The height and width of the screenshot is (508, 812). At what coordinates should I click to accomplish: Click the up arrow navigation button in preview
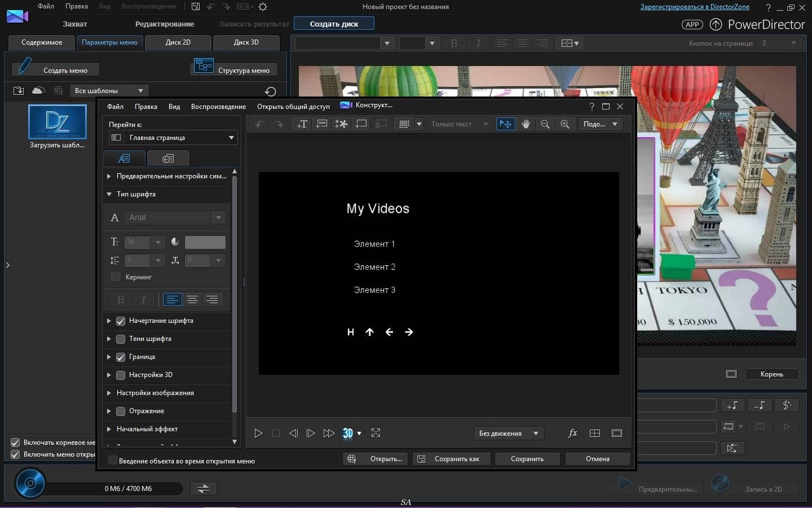coord(370,332)
